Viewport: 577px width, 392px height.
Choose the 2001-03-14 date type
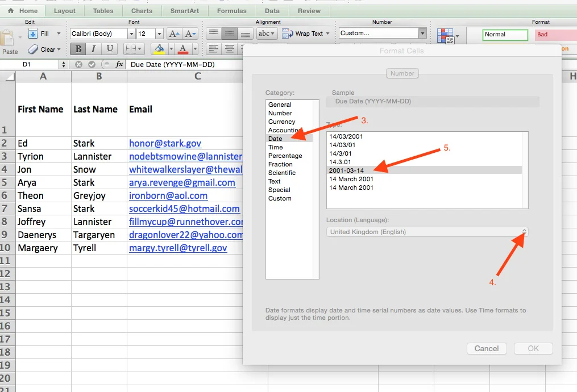pos(424,170)
